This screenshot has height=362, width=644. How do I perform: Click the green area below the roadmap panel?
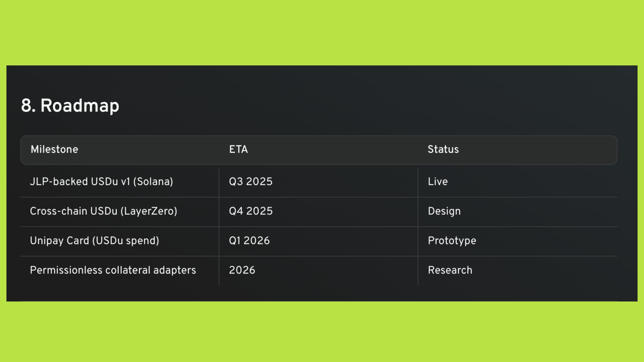click(322, 332)
